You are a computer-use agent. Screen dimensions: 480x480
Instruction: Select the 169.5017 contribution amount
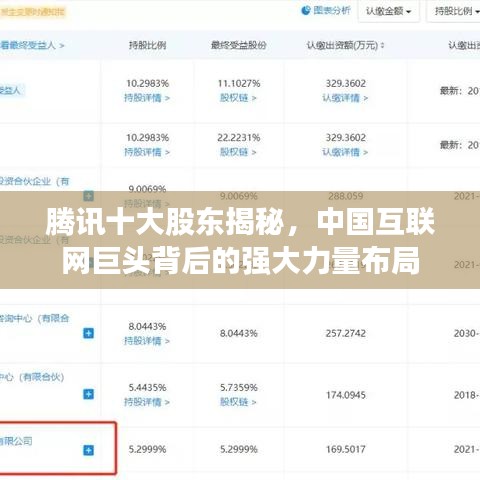[x=346, y=449]
